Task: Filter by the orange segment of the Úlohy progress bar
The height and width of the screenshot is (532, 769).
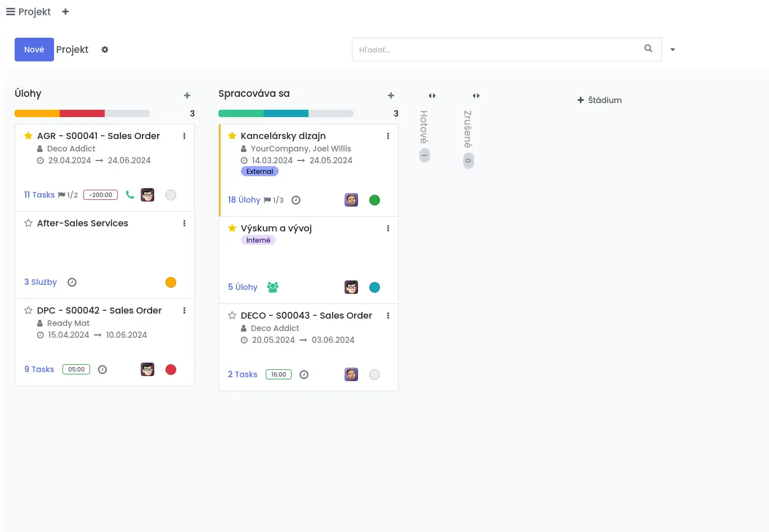Action: pyautogui.click(x=37, y=113)
